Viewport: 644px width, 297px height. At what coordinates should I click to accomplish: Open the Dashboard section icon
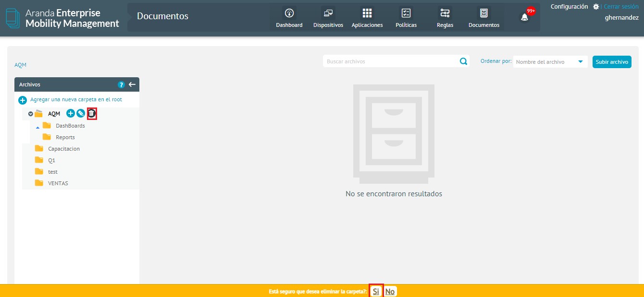point(289,13)
